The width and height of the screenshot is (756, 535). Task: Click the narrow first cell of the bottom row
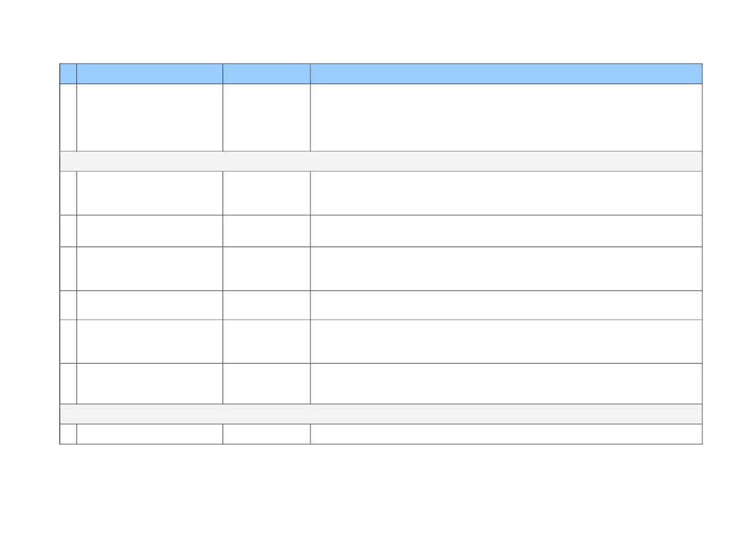coord(68,434)
